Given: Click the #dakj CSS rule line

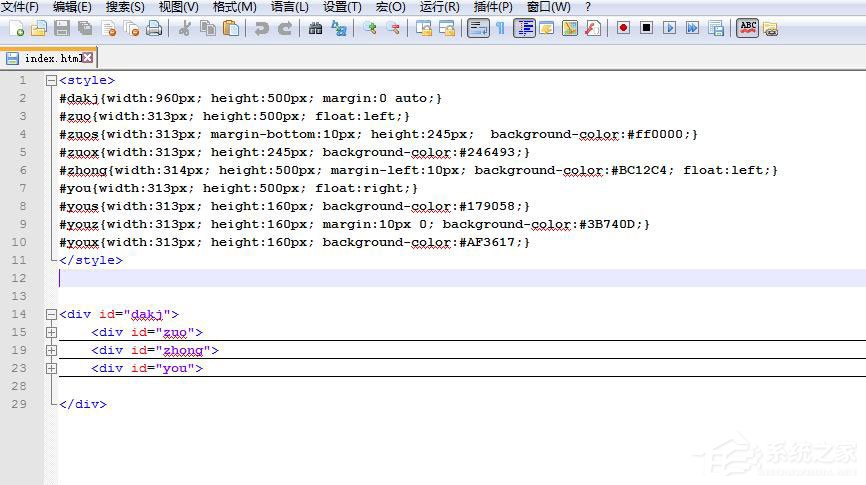Looking at the screenshot, I should point(251,98).
